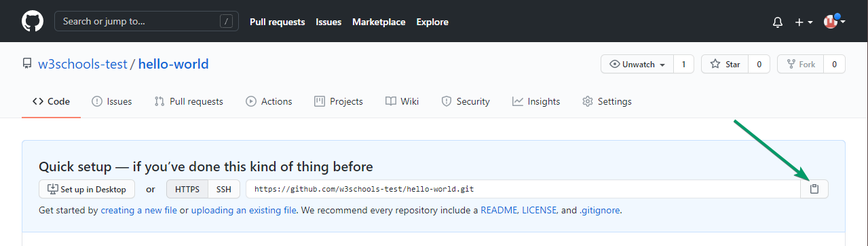
Task: View the forks count next to Fork
Action: click(834, 65)
